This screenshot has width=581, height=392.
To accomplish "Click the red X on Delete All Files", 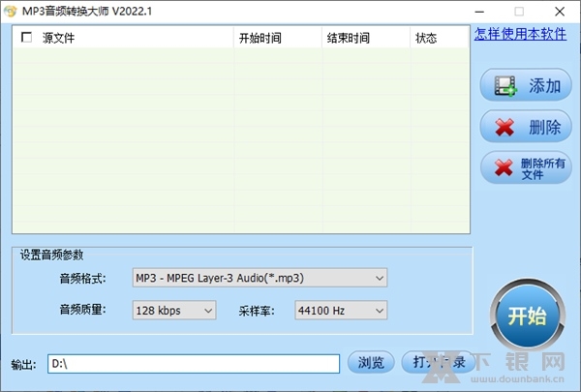I will (505, 167).
